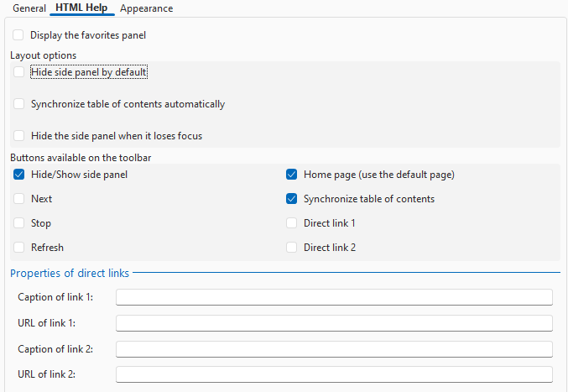
Task: Enable the Refresh toolbar button checkbox
Action: (18, 248)
